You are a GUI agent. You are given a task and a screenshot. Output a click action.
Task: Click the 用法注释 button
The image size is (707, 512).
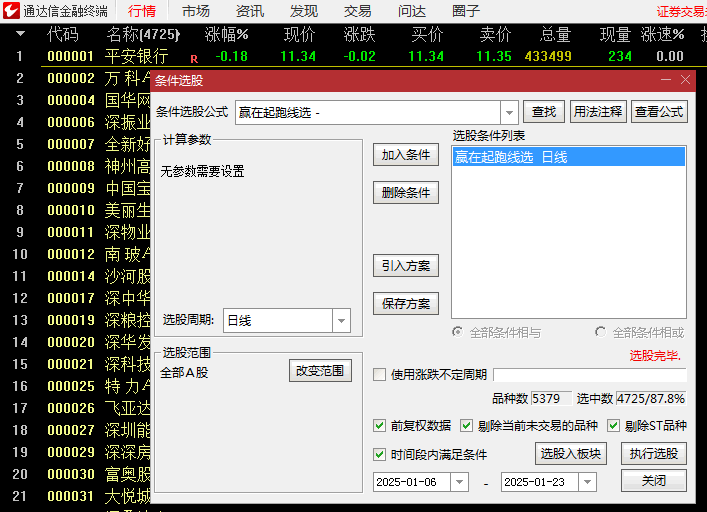pyautogui.click(x=598, y=112)
